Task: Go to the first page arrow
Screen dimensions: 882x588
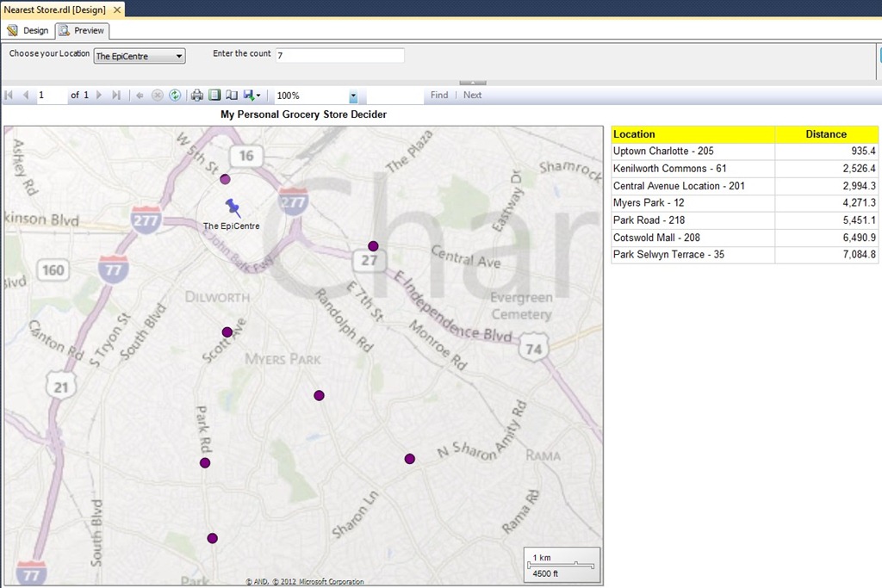Action: click(9, 95)
